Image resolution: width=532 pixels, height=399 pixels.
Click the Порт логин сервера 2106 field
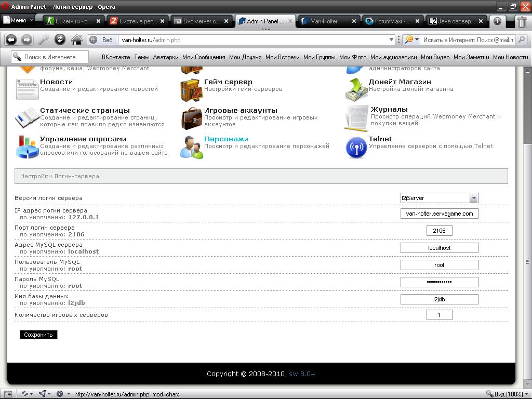click(x=439, y=231)
